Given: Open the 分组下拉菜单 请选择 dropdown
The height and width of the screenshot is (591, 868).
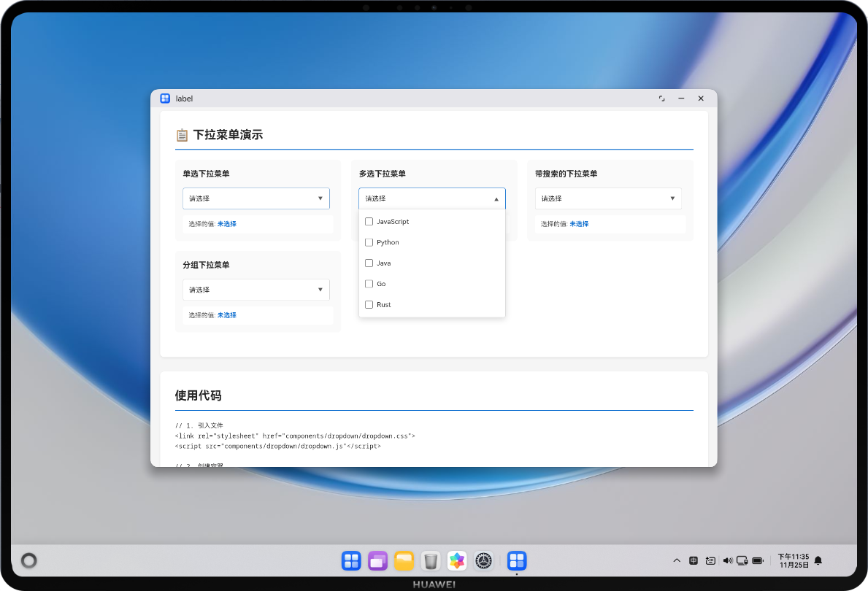Looking at the screenshot, I should (256, 289).
